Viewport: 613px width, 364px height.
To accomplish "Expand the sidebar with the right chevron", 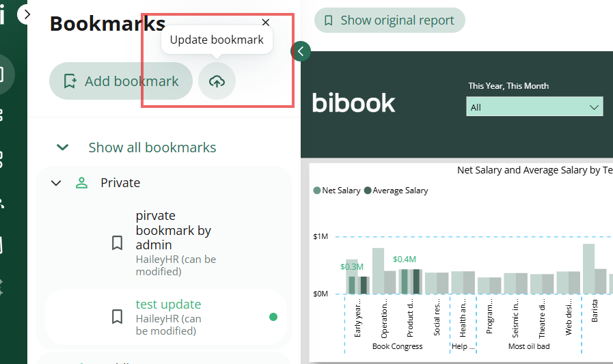I will (26, 14).
